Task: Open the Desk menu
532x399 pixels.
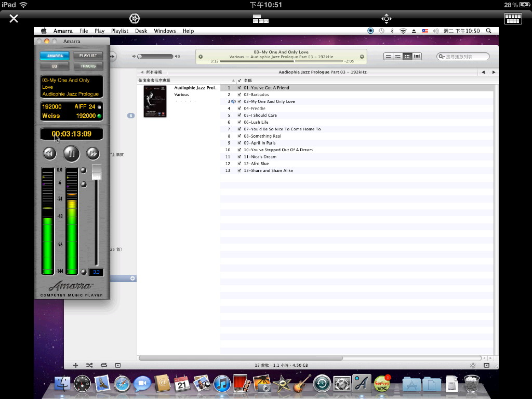Action: pyautogui.click(x=141, y=31)
